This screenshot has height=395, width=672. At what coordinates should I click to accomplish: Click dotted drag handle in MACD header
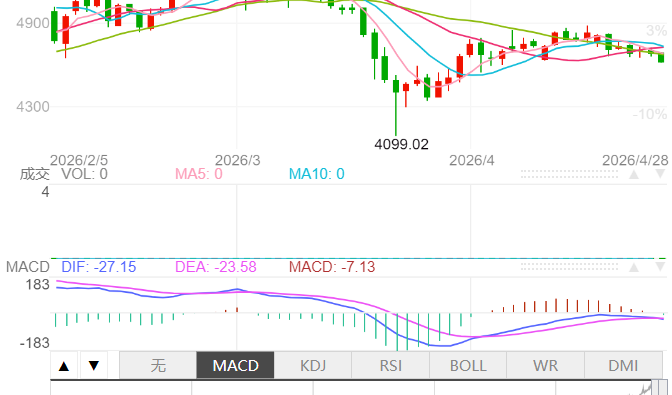pyautogui.click(x=569, y=267)
